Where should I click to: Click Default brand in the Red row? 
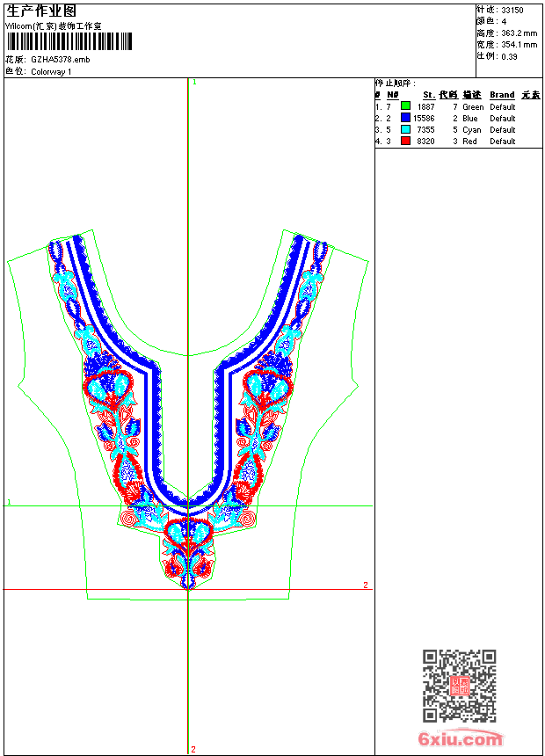(503, 142)
